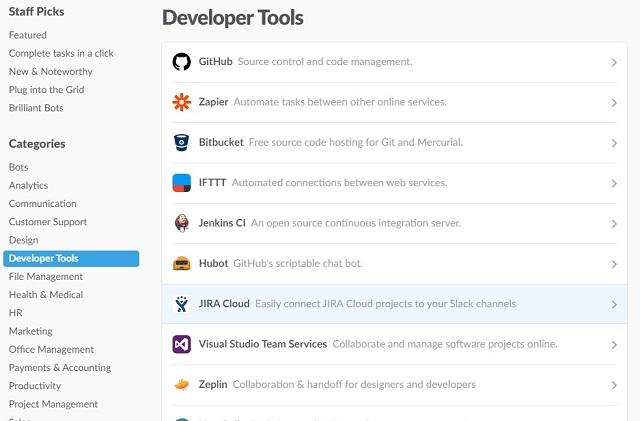Image resolution: width=640 pixels, height=421 pixels.
Task: Select the Payments & Accounting category
Action: pos(60,368)
